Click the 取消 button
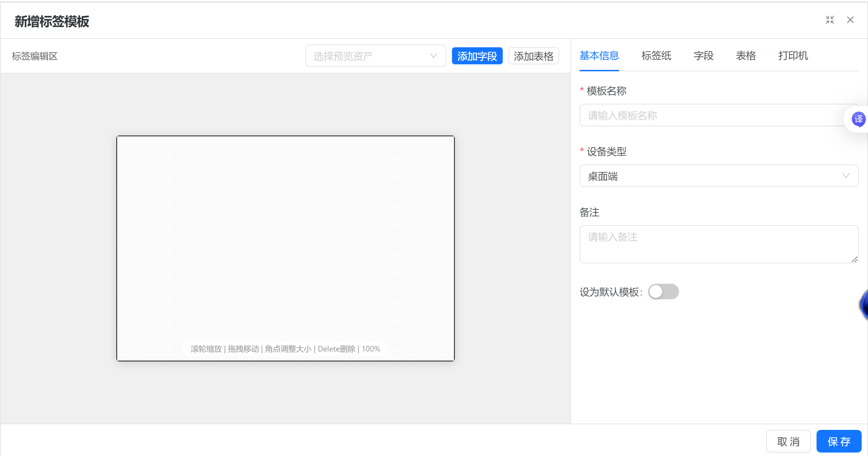The height and width of the screenshot is (456, 868). (788, 441)
